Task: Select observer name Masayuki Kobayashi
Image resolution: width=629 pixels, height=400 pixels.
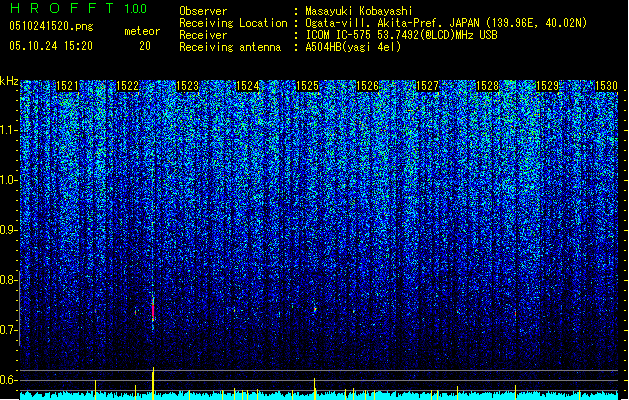Action: pos(359,11)
